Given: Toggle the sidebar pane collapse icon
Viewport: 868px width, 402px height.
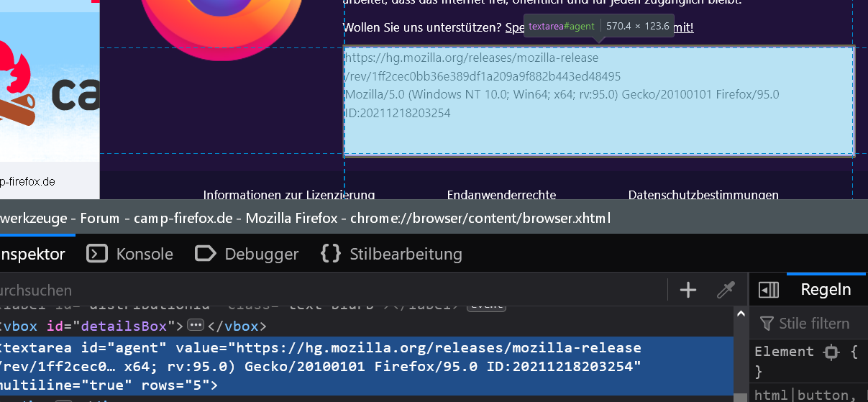Looking at the screenshot, I should pos(769,290).
